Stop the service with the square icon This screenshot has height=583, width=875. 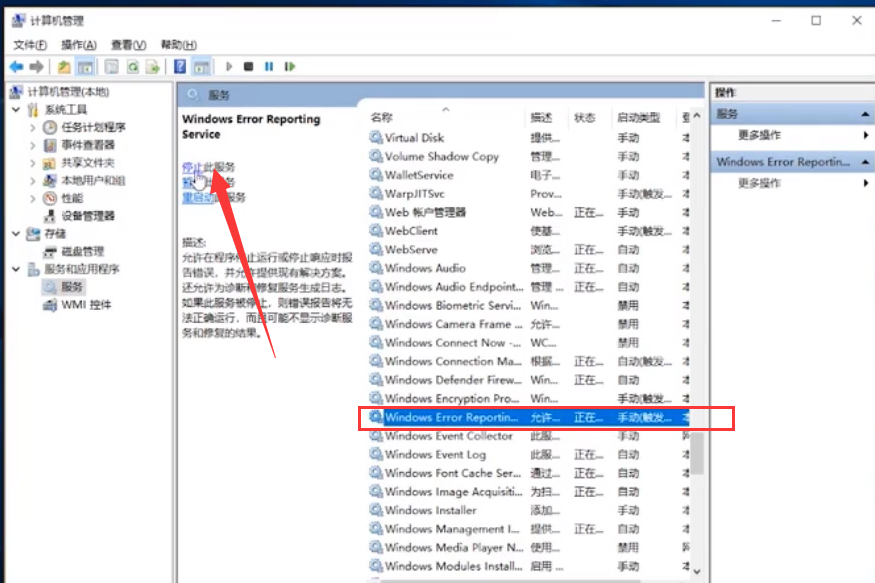249,66
